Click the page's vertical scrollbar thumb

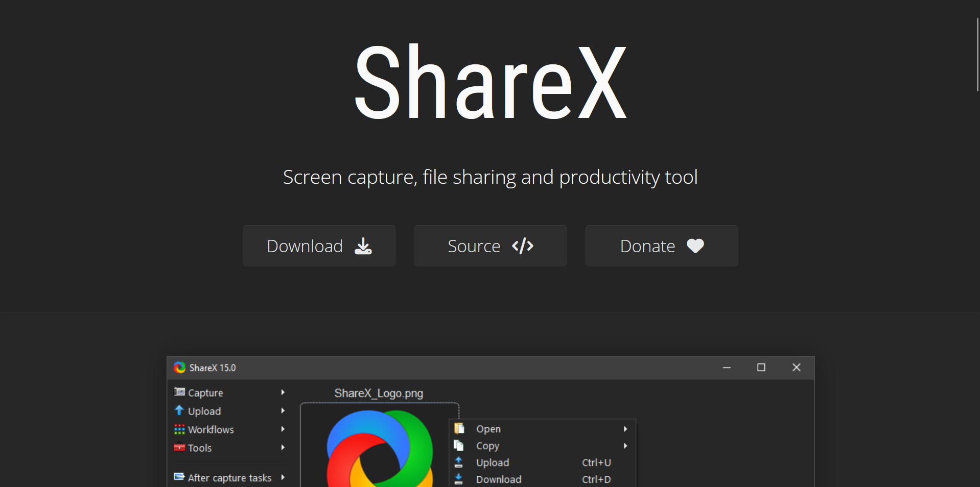pyautogui.click(x=977, y=55)
